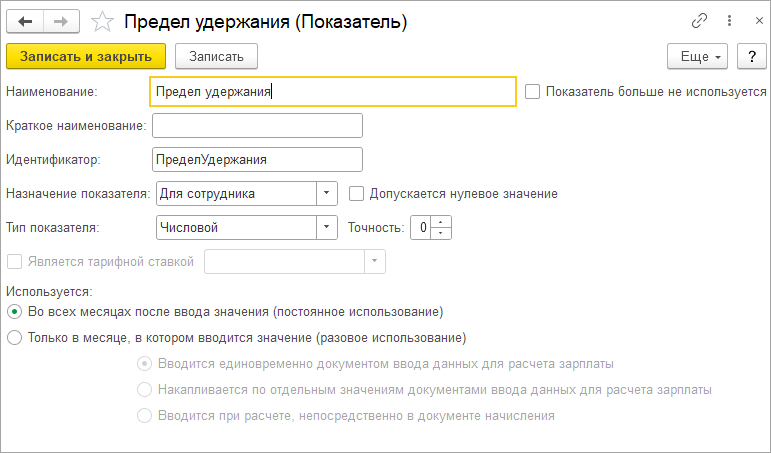771x453 pixels.
Task: Focus the 'Краткое наименование' input field
Action: [x=257, y=125]
